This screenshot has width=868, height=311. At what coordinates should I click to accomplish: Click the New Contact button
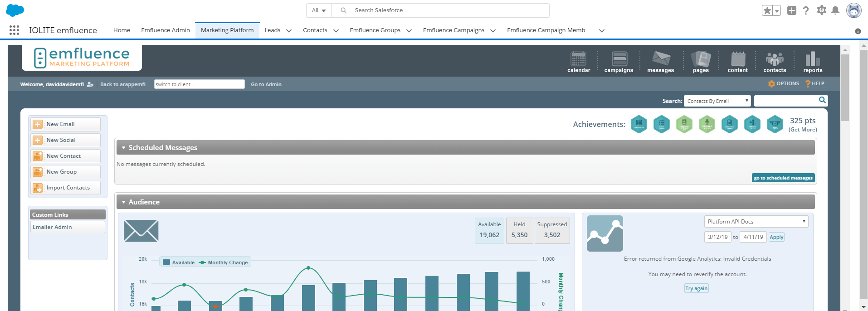[66, 156]
